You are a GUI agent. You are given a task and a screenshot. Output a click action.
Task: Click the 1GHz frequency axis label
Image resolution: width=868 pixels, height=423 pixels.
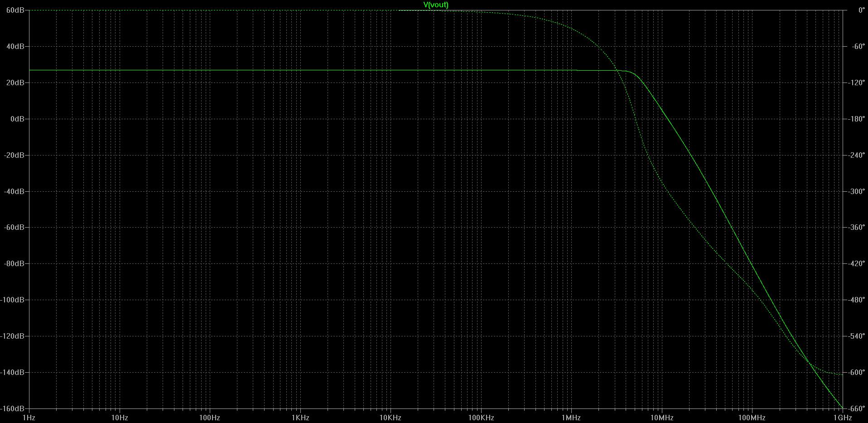coord(843,418)
